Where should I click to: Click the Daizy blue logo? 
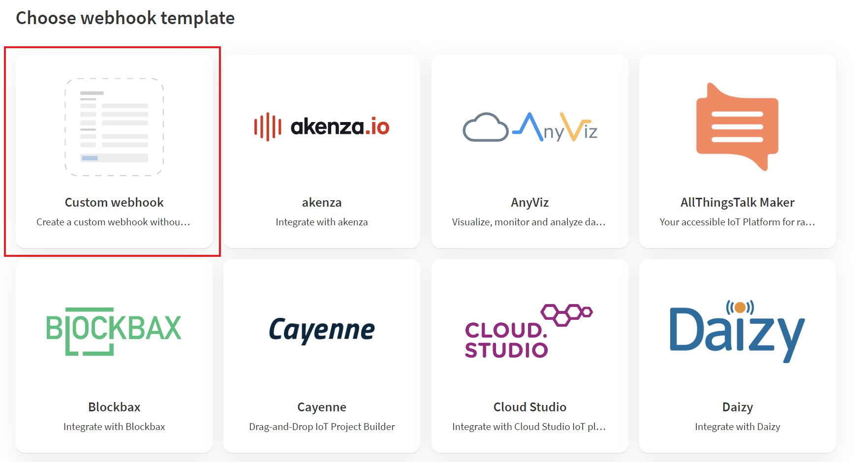[737, 332]
